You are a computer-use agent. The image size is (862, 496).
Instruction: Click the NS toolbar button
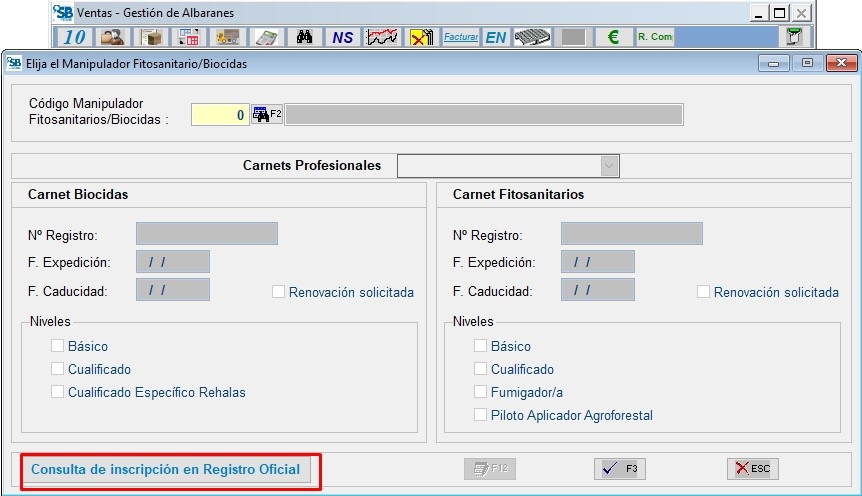point(342,37)
